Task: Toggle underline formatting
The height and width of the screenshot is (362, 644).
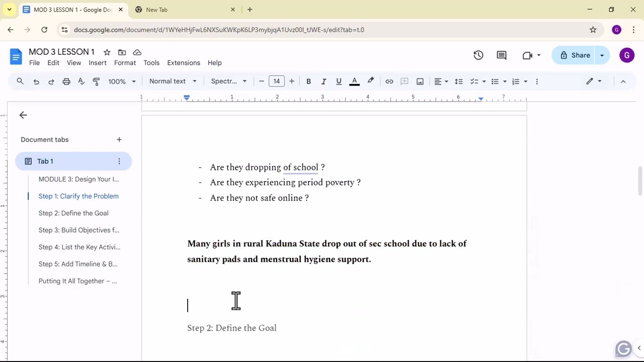Action: click(x=339, y=81)
